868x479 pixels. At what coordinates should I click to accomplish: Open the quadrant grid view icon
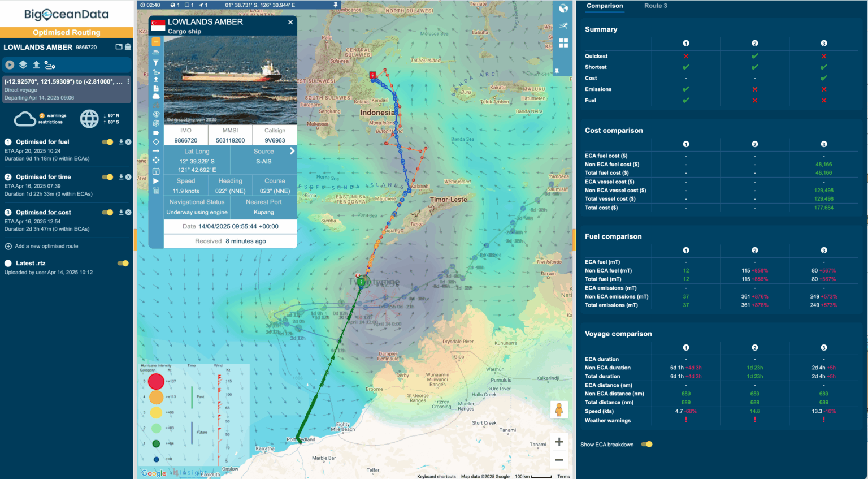click(x=563, y=42)
